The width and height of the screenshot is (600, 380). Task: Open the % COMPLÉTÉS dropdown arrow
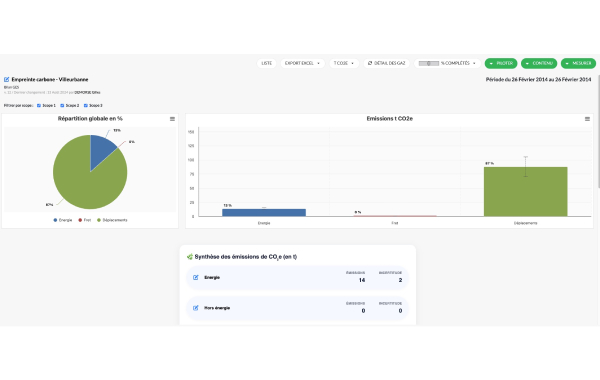click(x=474, y=64)
